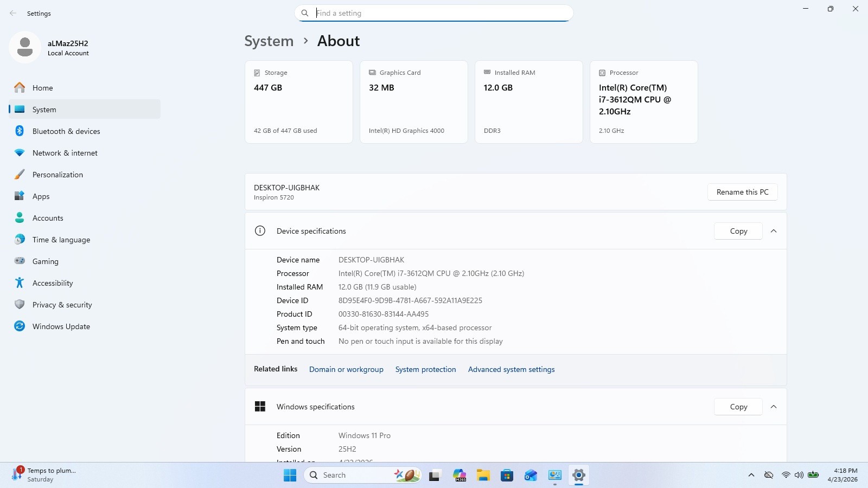This screenshot has width=868, height=488.
Task: Open the Home settings page
Action: [x=85, y=88]
